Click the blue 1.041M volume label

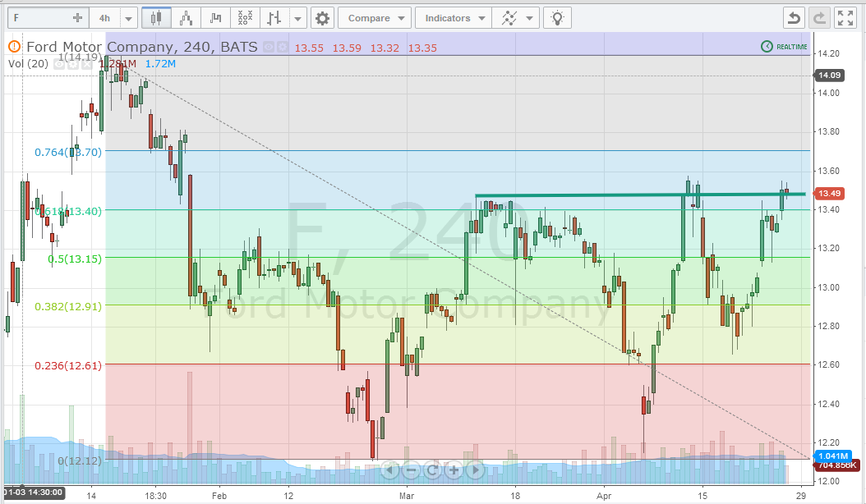point(833,456)
